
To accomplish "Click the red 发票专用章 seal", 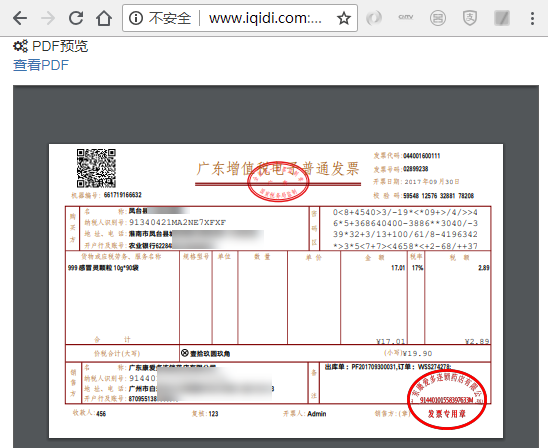I will tap(447, 399).
